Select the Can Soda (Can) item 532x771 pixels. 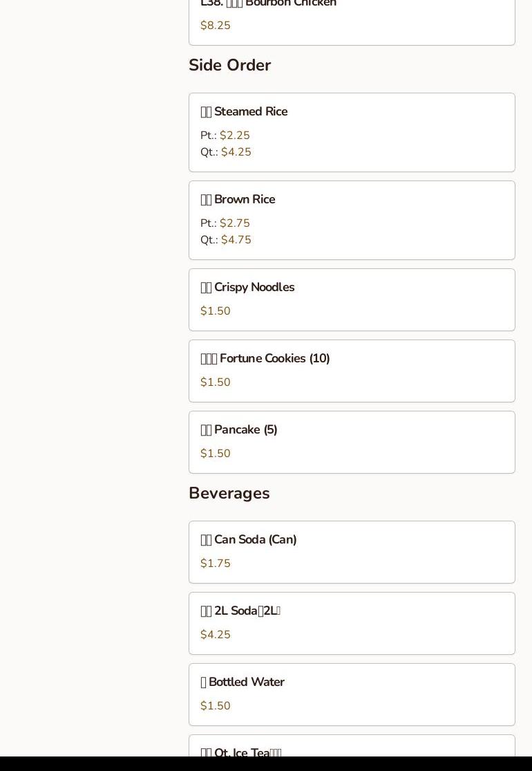(x=255, y=540)
